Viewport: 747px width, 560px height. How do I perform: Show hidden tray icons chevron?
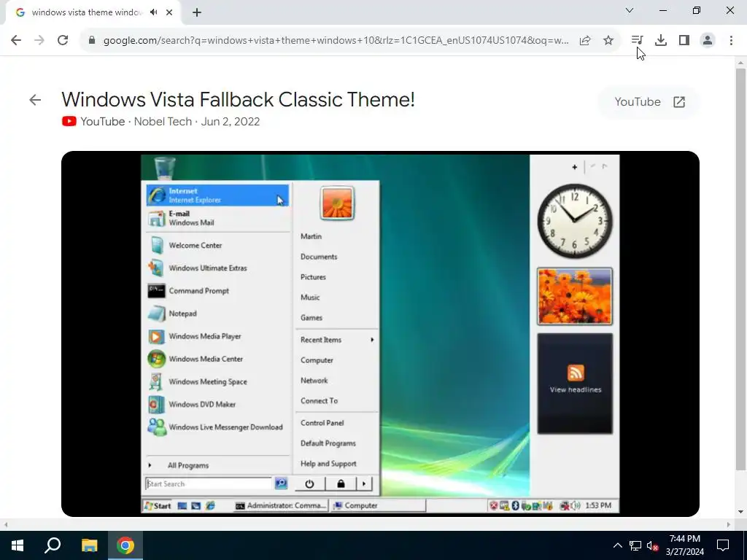tap(617, 545)
